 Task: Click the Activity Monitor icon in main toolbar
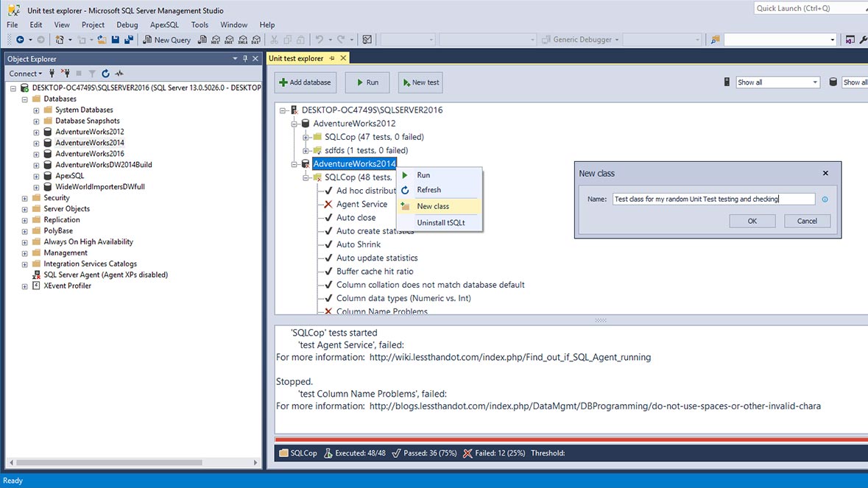367,39
